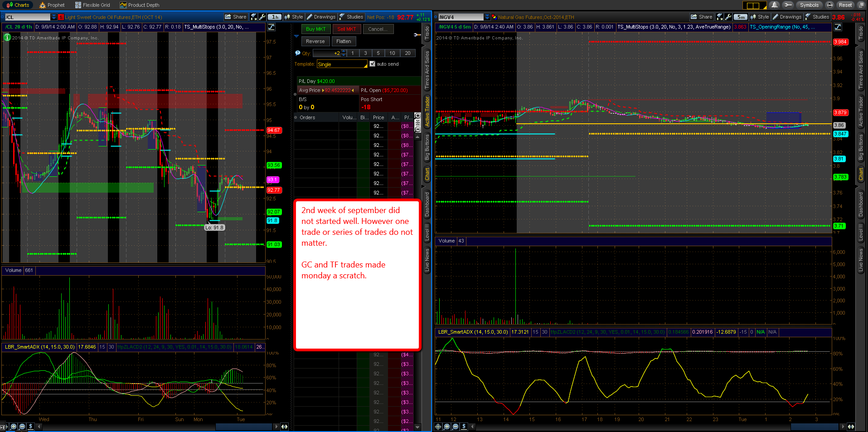This screenshot has height=432, width=868.
Task: Open the Style menu on NGV4 chart
Action: coord(760,17)
